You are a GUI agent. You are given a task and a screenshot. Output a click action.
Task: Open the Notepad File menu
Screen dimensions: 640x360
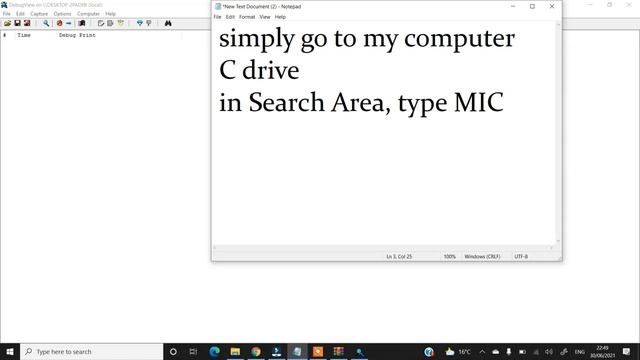click(217, 17)
